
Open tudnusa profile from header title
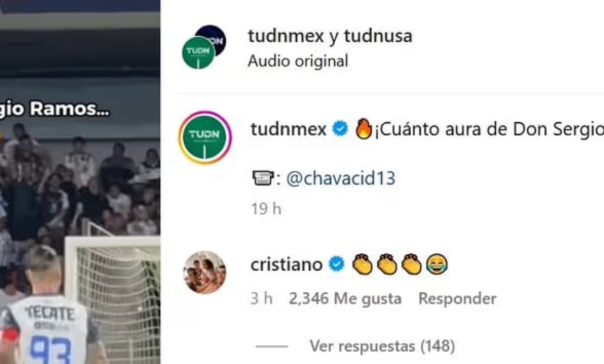click(x=378, y=36)
